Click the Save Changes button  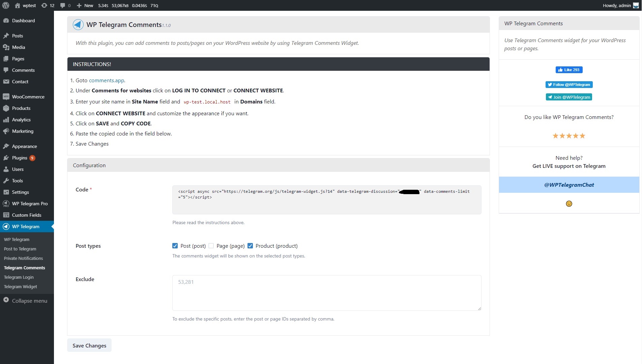(89, 345)
